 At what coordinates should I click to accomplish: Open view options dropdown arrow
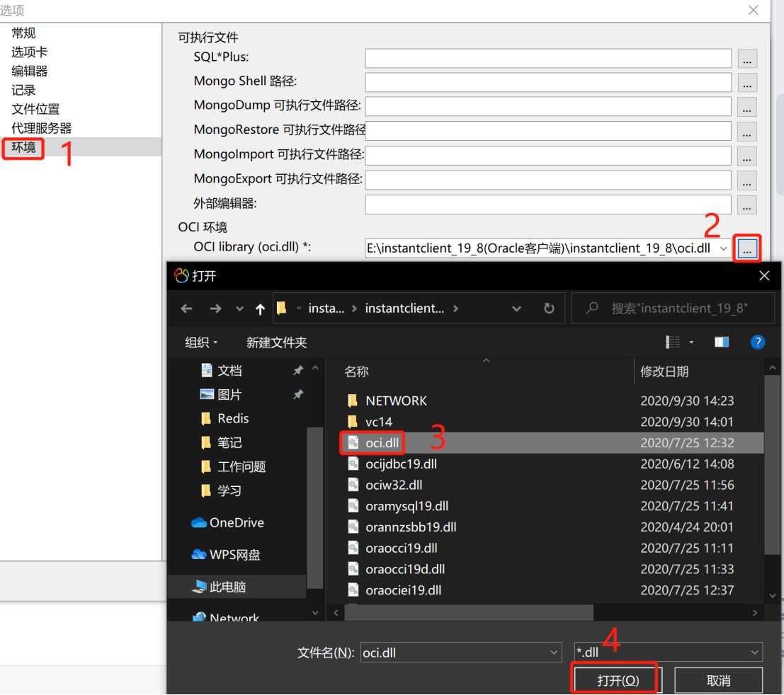691,343
